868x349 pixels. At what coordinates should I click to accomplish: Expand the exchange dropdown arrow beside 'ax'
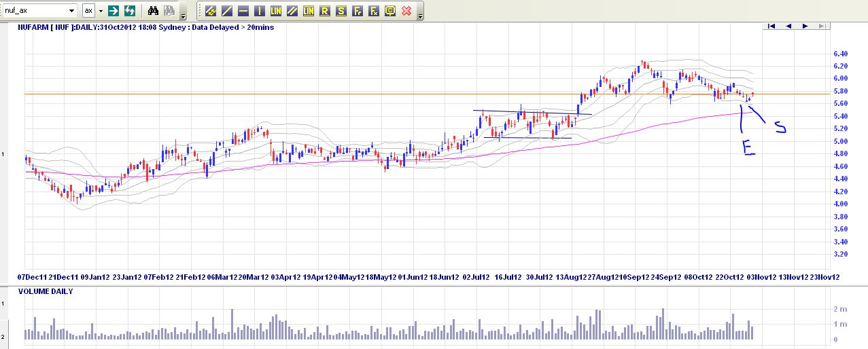[101, 11]
